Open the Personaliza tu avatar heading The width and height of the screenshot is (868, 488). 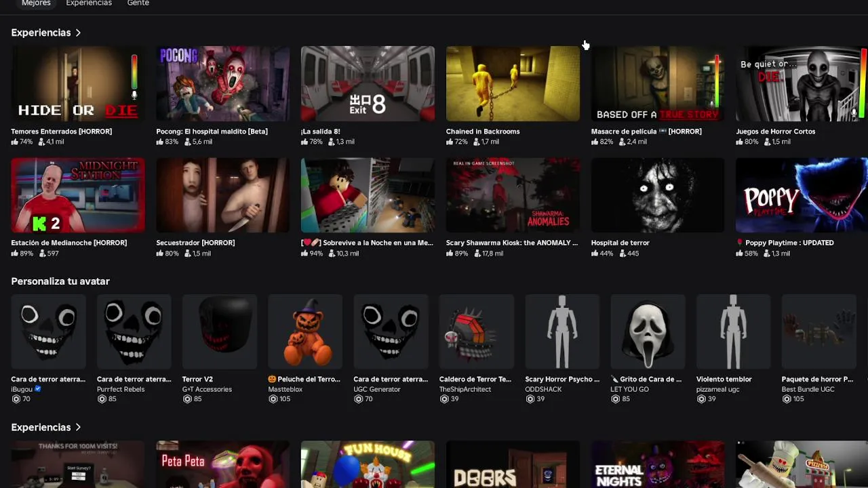pos(60,281)
